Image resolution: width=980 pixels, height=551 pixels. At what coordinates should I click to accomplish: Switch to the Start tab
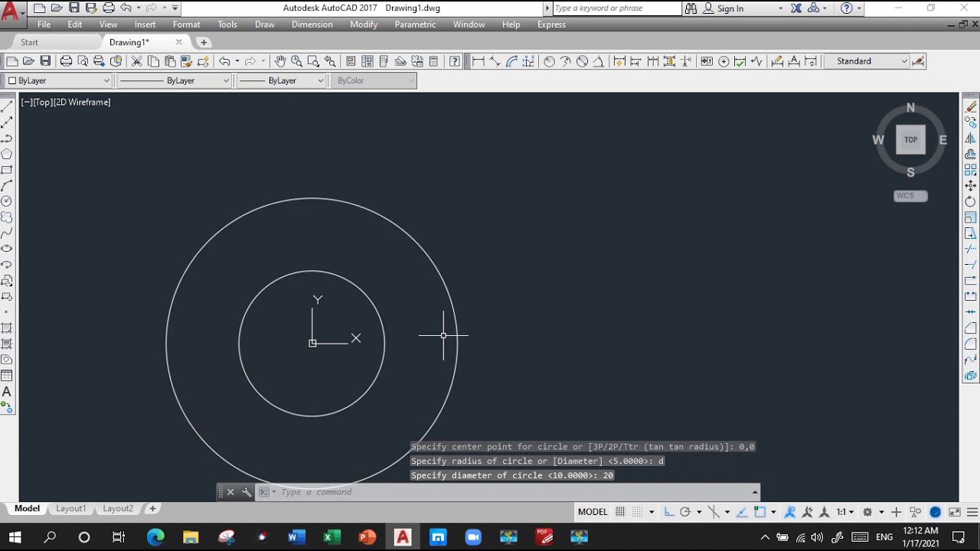click(30, 42)
